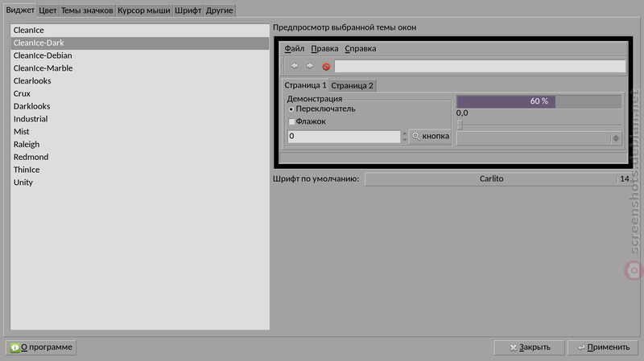The width and height of the screenshot is (644, 361).
Task: Select the CleanIce-Dark theme
Action: [x=139, y=43]
